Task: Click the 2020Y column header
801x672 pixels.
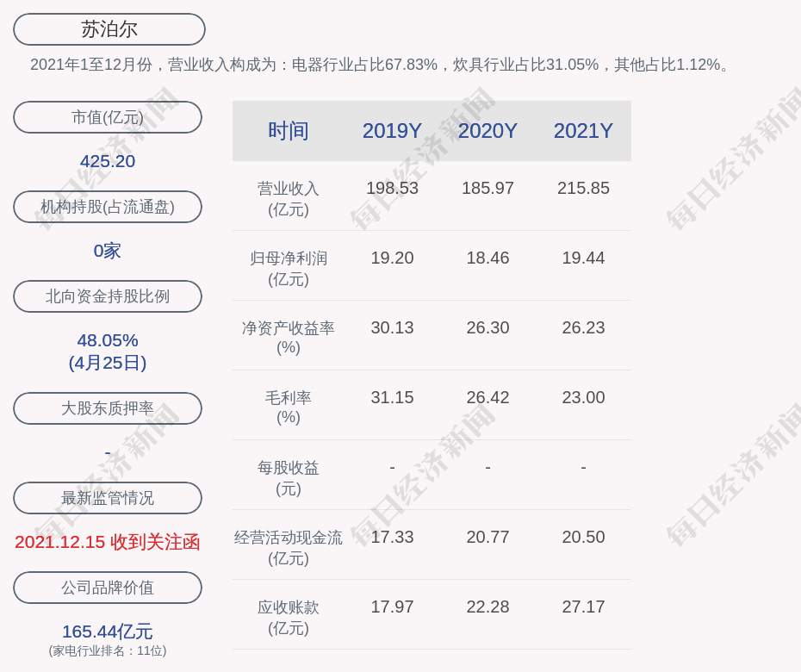Action: (487, 131)
